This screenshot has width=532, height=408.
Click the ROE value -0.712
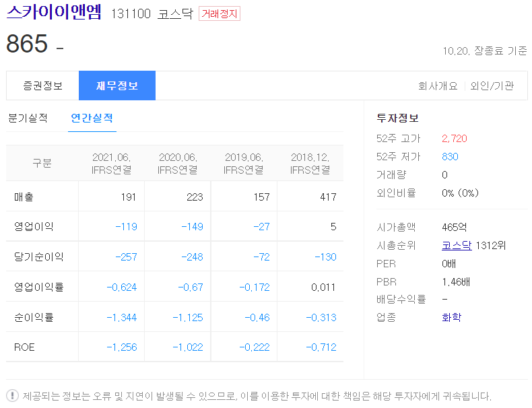321,347
